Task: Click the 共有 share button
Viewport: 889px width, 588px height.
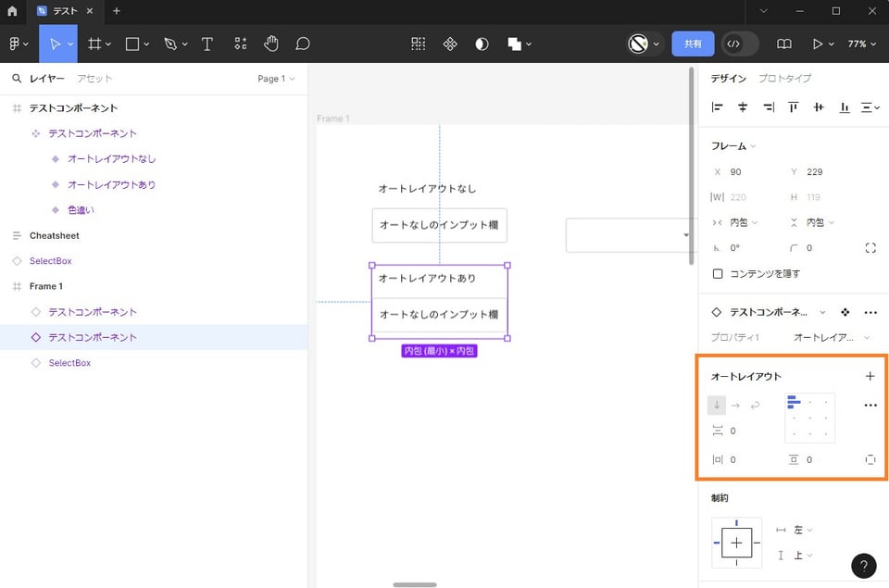Action: pyautogui.click(x=693, y=44)
